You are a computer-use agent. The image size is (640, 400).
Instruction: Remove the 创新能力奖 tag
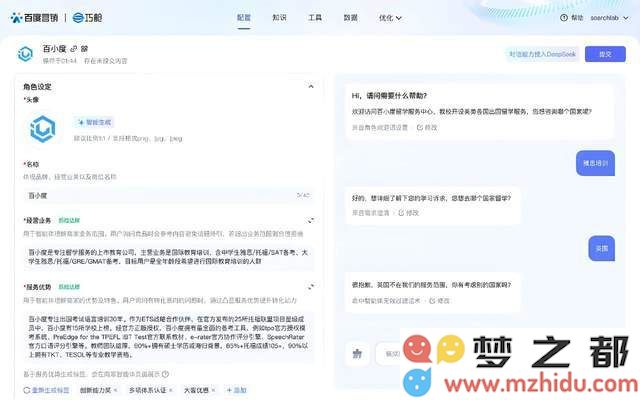click(116, 390)
